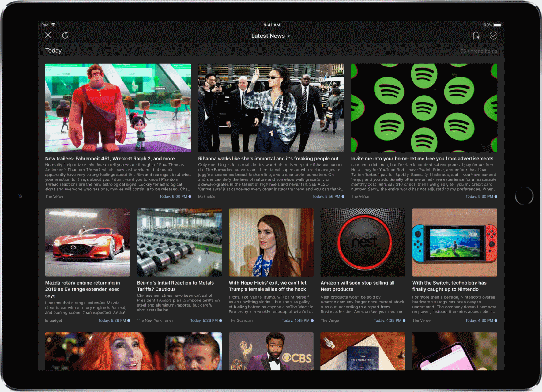
Task: Click the excerpt starting 'Only one thing is for certain'
Action: click(271, 177)
